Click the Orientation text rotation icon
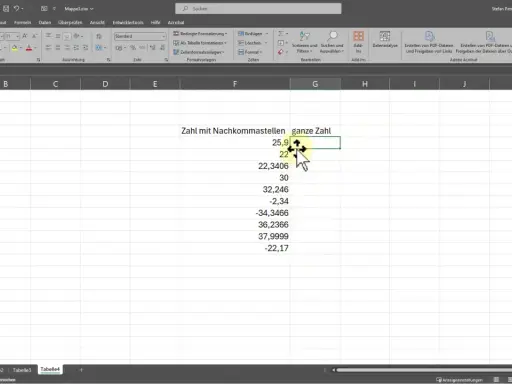Image resolution: width=512 pixels, height=384 pixels. tap(76, 36)
